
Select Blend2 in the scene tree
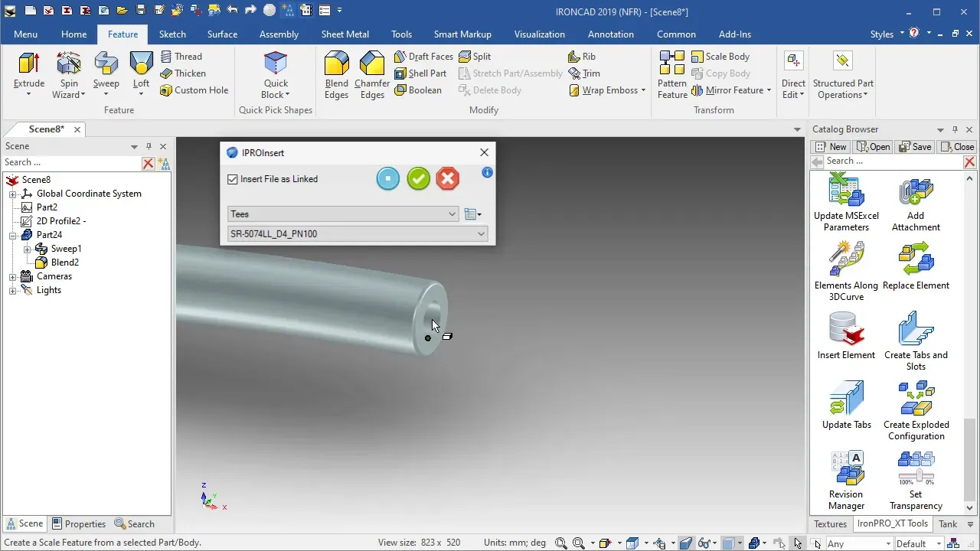(x=64, y=262)
